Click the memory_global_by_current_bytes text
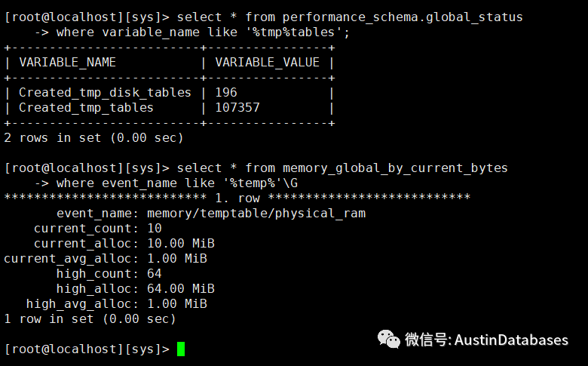This screenshot has height=366, width=588. point(395,168)
